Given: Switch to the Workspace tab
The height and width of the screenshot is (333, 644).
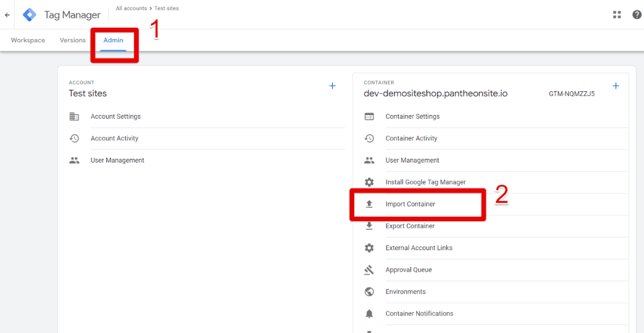Looking at the screenshot, I should (x=28, y=40).
